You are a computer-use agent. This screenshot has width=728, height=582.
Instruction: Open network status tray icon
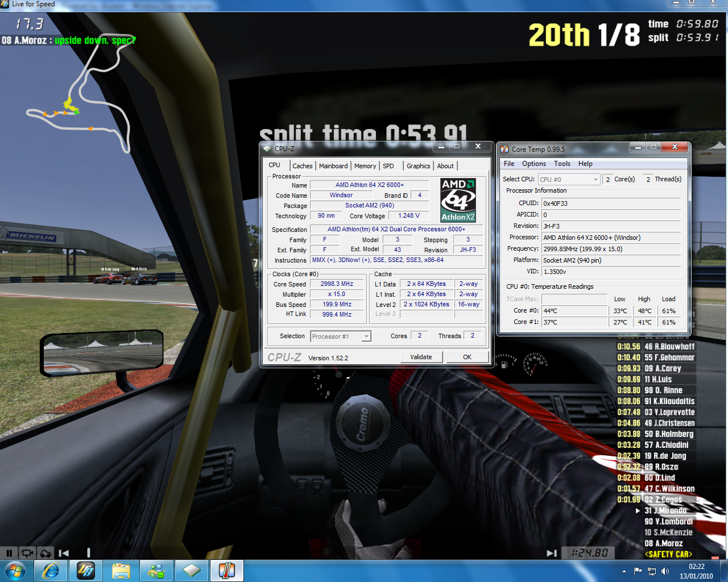[x=652, y=571]
